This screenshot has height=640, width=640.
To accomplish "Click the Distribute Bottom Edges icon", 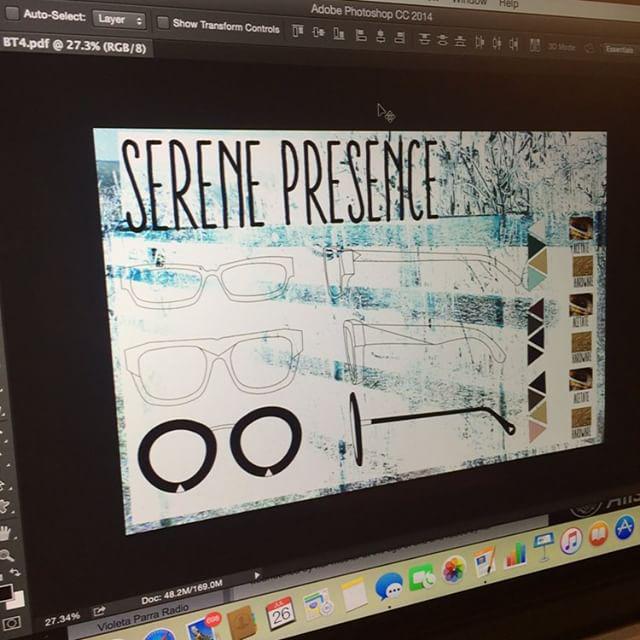I will (x=460, y=41).
